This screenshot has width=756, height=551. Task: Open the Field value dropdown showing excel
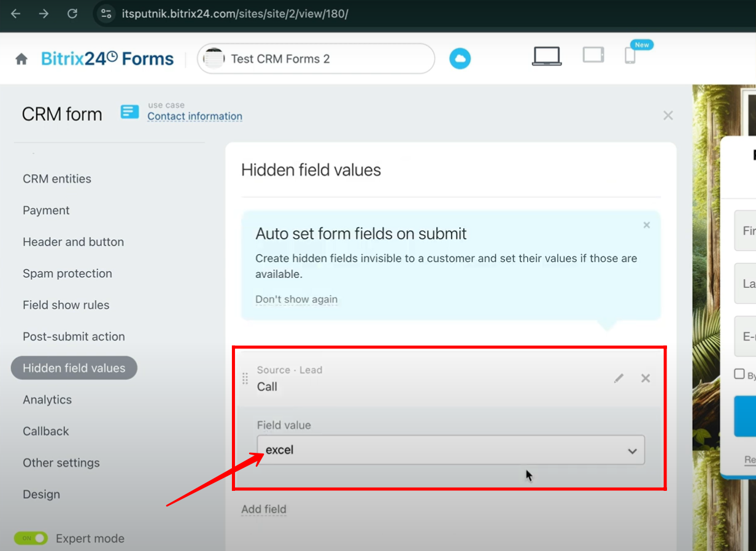click(450, 450)
